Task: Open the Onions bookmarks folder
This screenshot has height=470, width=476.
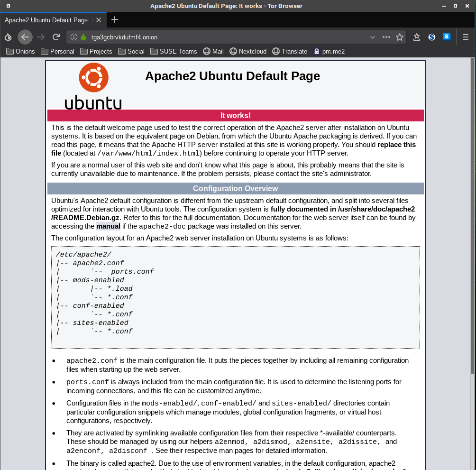Action: pyautogui.click(x=20, y=51)
